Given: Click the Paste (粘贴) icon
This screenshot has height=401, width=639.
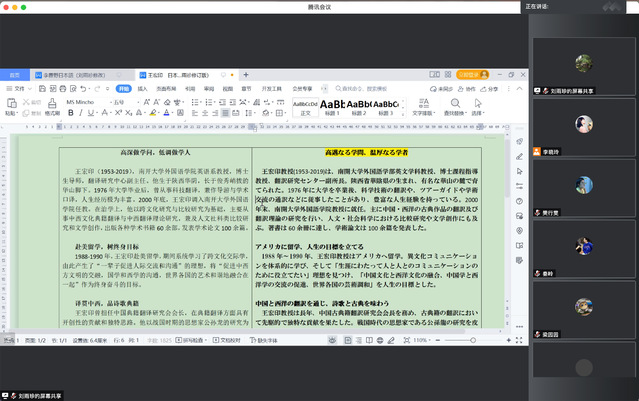Looking at the screenshot, I should click(11, 104).
